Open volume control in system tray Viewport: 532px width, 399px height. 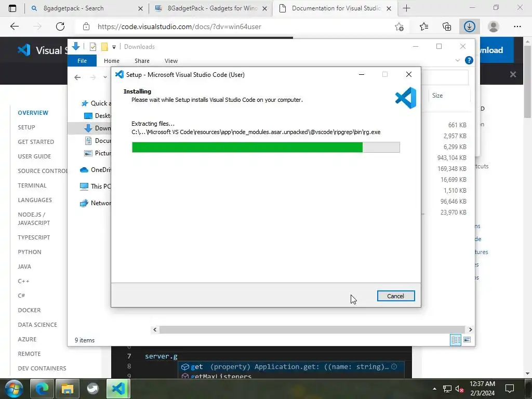(459, 389)
